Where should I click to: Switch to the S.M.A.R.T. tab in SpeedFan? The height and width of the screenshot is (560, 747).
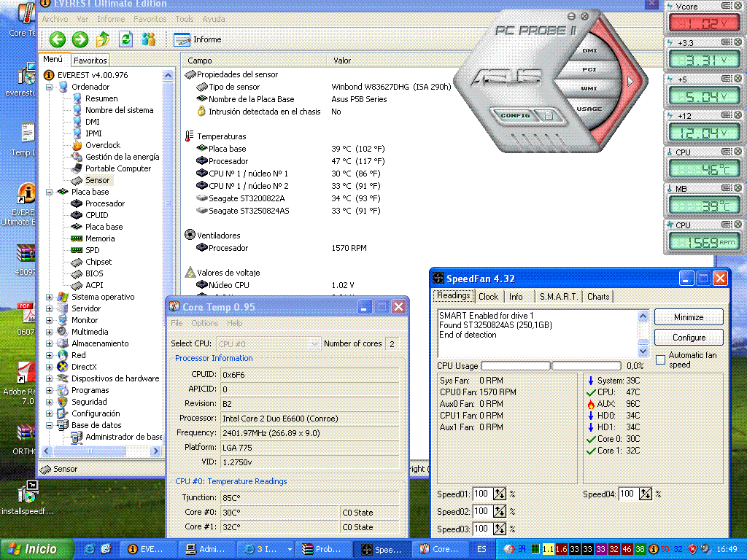click(558, 296)
